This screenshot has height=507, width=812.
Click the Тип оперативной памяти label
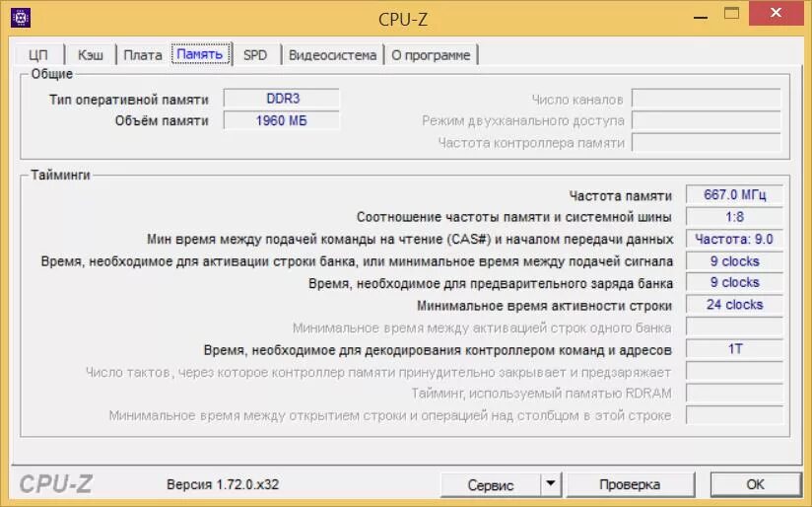click(x=129, y=100)
